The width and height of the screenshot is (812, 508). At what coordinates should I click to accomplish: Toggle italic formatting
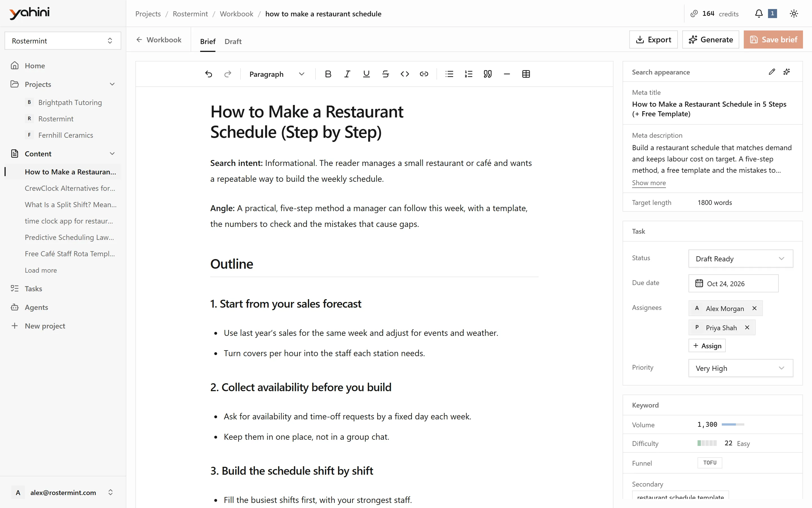pyautogui.click(x=347, y=74)
